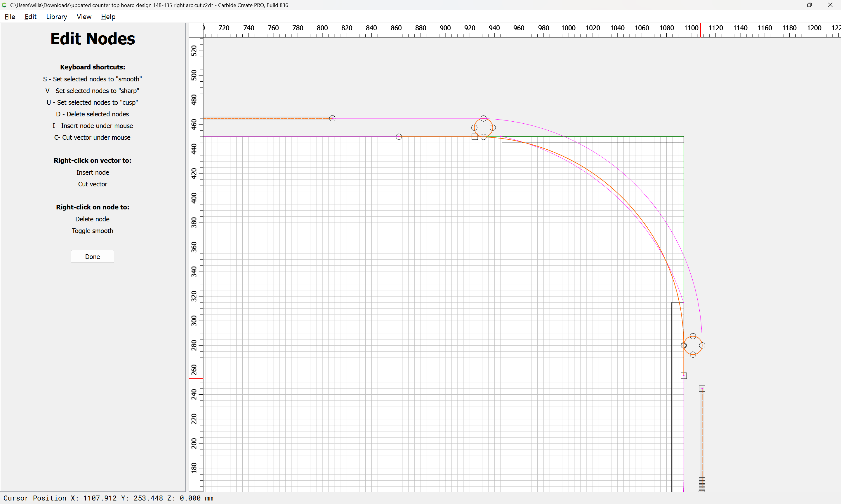This screenshot has width=841, height=504.
Task: Select the square node below the lower-right circle on the orange line
Action: click(684, 376)
